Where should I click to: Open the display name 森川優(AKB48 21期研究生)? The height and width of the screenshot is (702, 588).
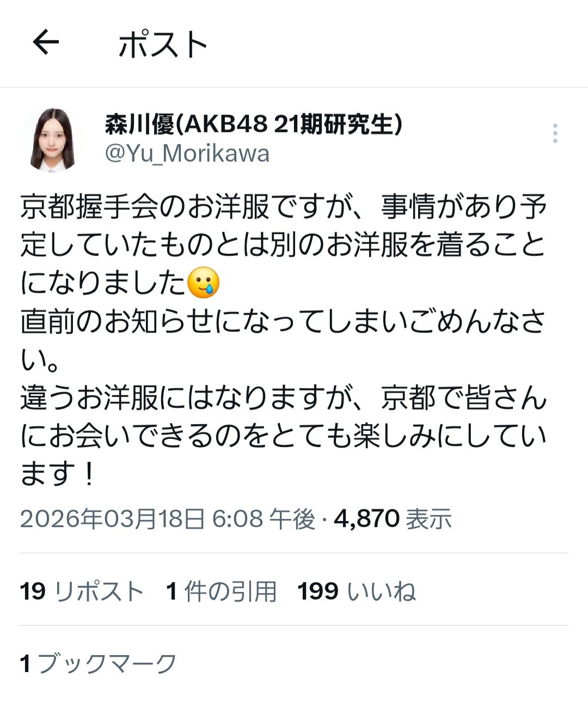tap(254, 125)
